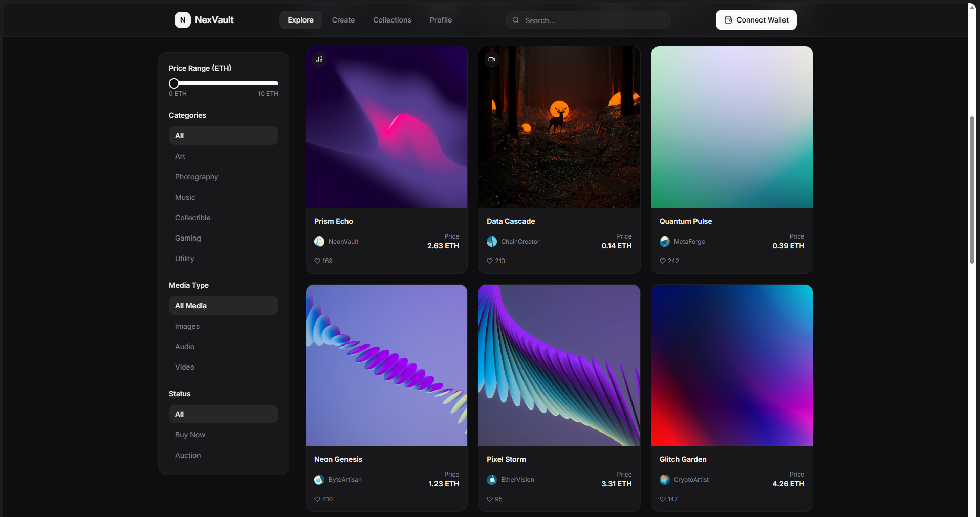This screenshot has height=517, width=980.
Task: Click the video camera icon on Data Cascade
Action: [x=491, y=59]
